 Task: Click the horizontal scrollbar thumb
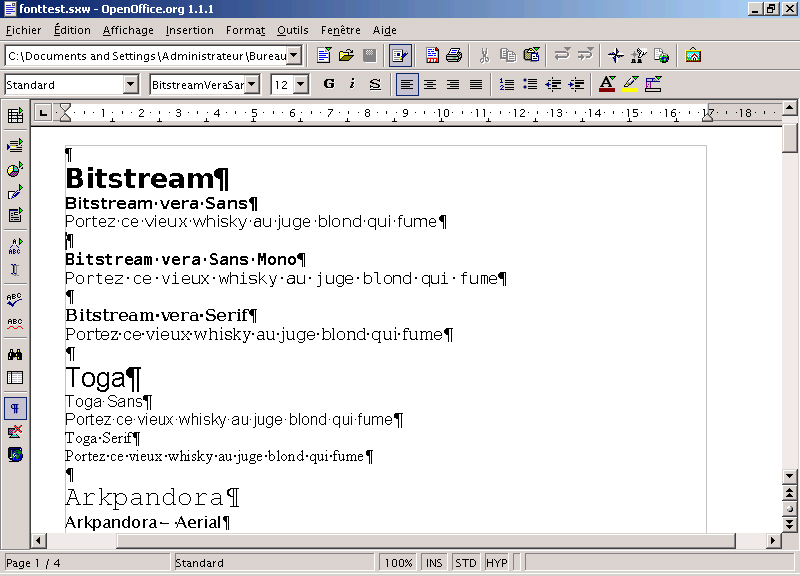(x=426, y=540)
